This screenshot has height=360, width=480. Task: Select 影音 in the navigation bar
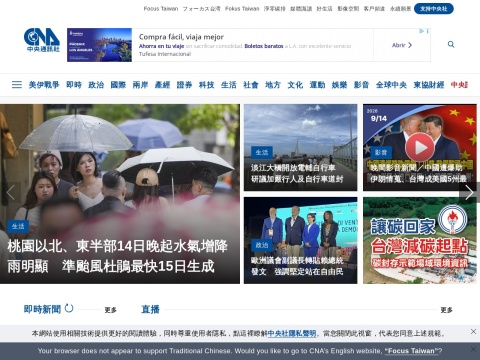[x=361, y=85]
